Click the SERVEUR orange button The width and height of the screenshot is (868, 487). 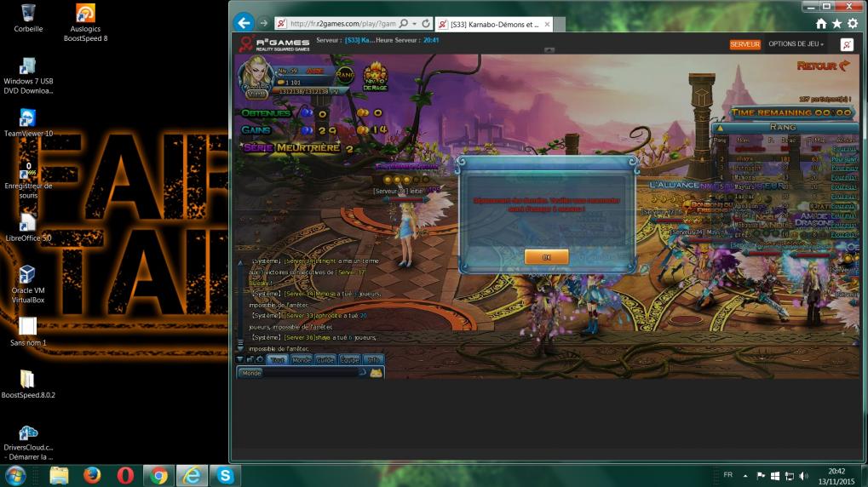click(x=744, y=44)
